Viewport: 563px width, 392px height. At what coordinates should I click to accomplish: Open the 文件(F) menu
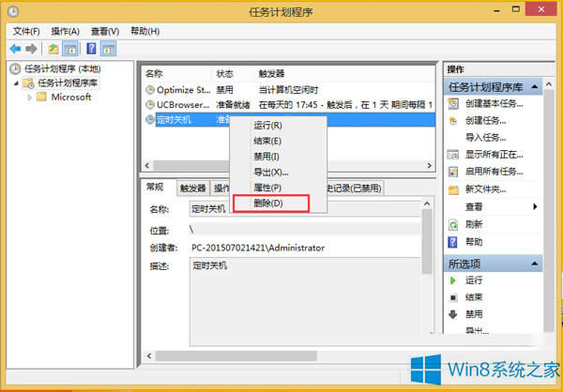pyautogui.click(x=26, y=32)
